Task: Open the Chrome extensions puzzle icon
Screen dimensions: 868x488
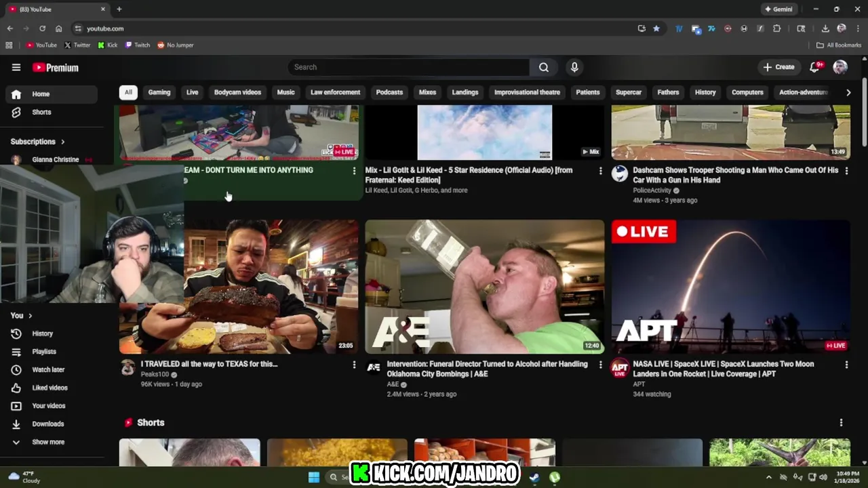Action: [x=776, y=28]
